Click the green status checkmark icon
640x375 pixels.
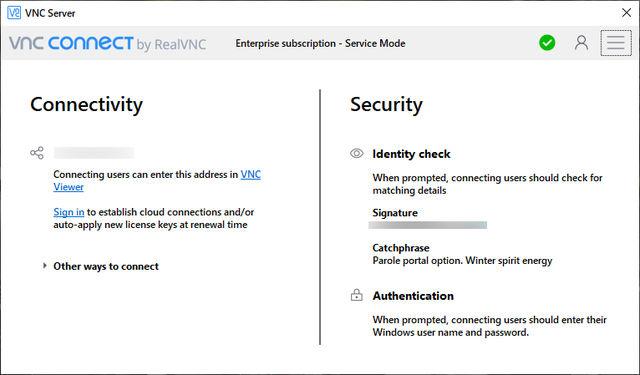[x=547, y=42]
